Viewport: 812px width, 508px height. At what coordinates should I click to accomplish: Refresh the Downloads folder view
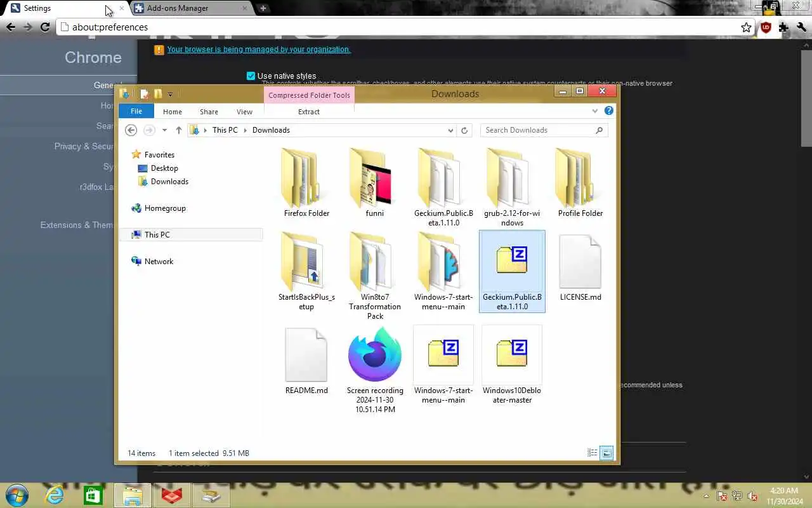click(464, 130)
